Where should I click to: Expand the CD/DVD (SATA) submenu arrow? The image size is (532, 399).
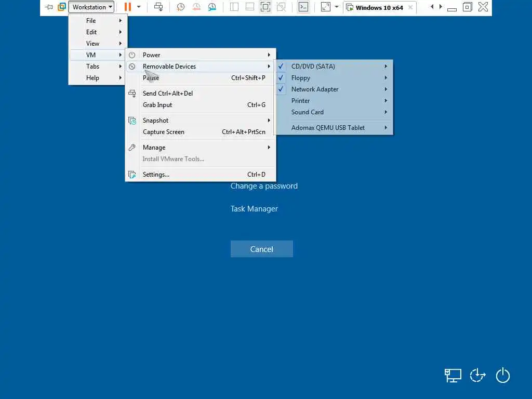(x=386, y=66)
